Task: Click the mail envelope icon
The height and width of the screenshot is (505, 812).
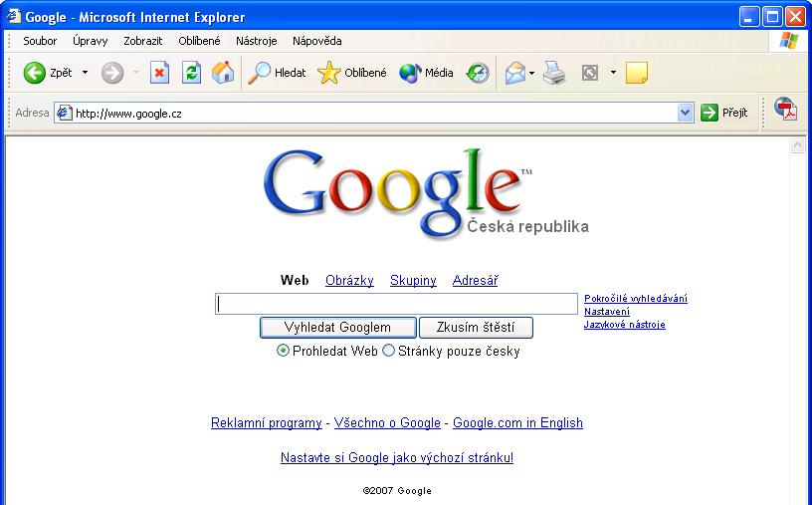Action: click(515, 73)
